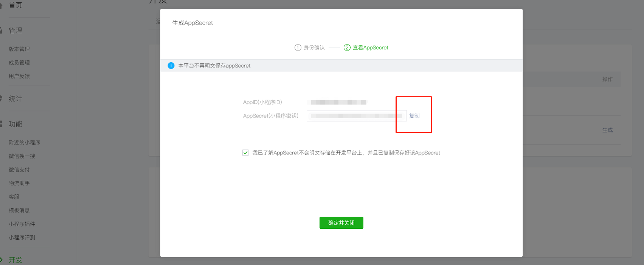
Task: Go to 模板消息
Action: [19, 211]
